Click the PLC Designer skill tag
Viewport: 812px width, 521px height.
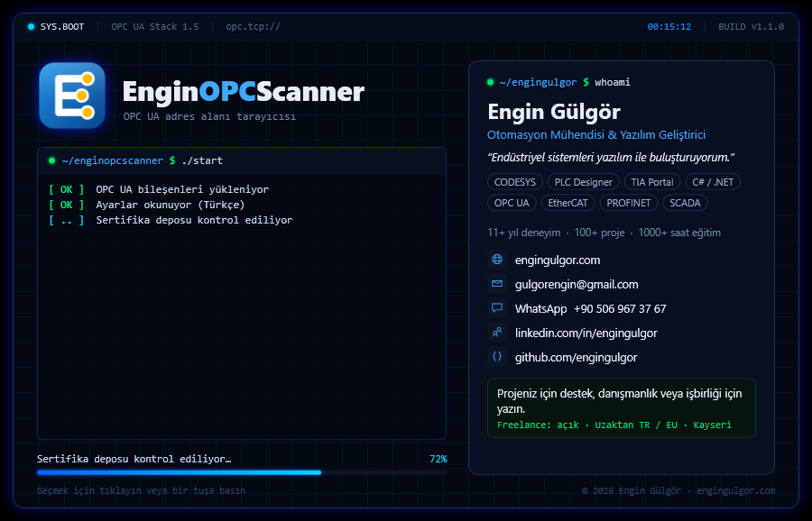pyautogui.click(x=583, y=181)
